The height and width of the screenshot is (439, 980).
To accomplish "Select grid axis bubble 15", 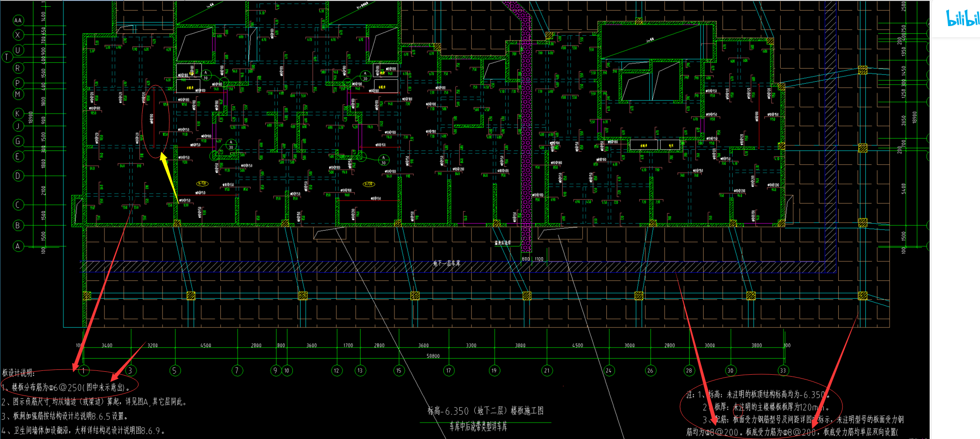I will pyautogui.click(x=398, y=371).
